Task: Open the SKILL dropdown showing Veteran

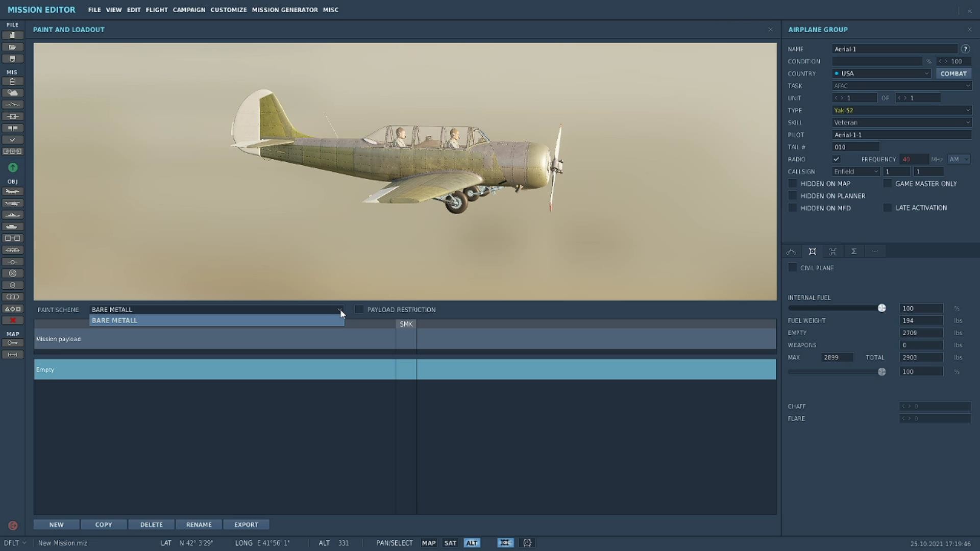Action: point(902,122)
